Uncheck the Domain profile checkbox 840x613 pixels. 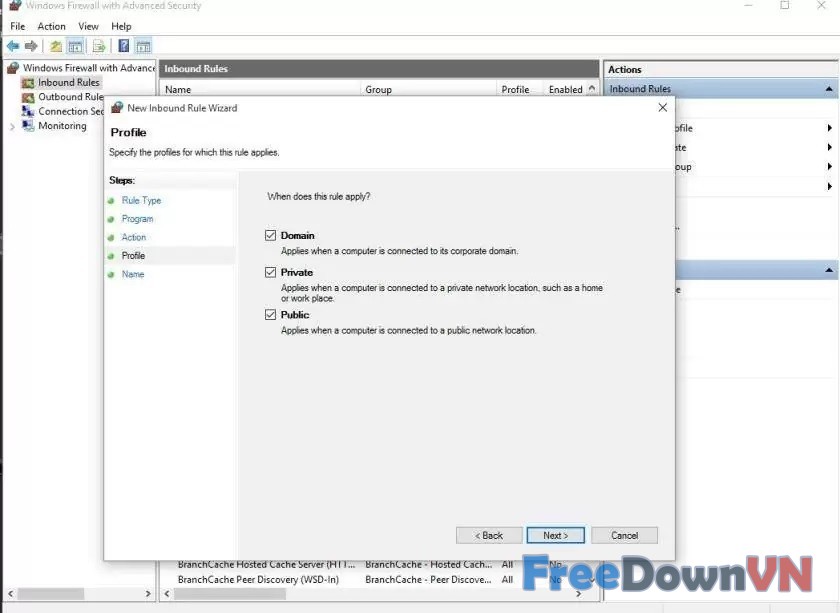(270, 236)
